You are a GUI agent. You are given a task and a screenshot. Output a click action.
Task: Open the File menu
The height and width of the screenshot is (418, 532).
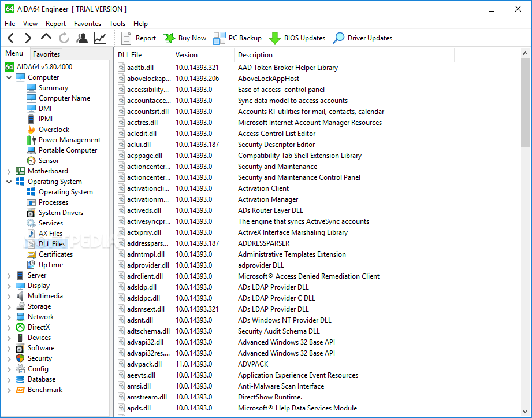pos(10,24)
